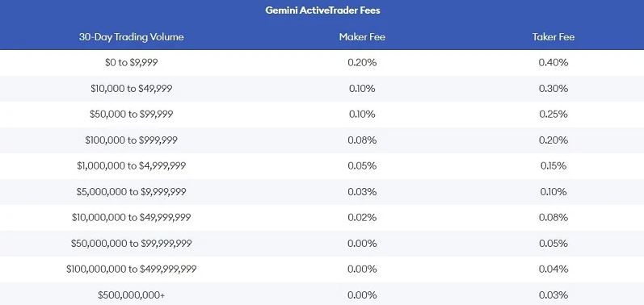Click the 0.30% taker fee value
This screenshot has width=644, height=305.
click(x=554, y=89)
